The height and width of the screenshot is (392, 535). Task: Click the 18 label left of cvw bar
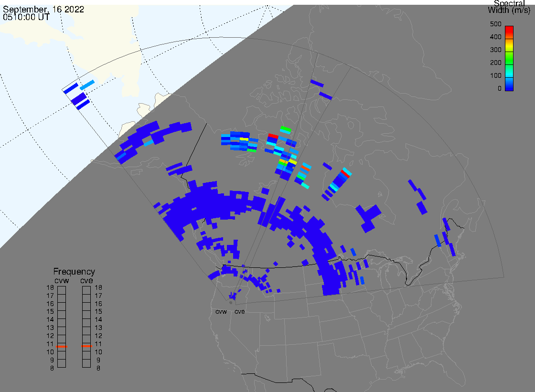(50, 287)
